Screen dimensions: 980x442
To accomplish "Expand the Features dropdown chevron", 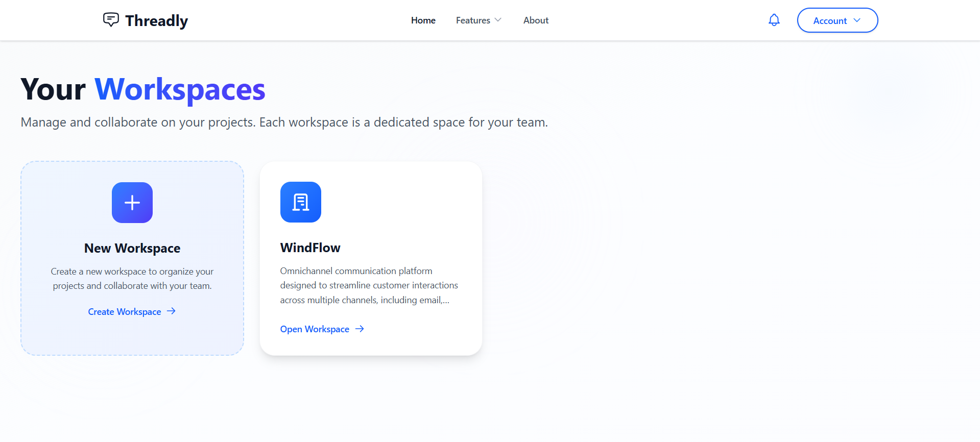I will pyautogui.click(x=498, y=20).
